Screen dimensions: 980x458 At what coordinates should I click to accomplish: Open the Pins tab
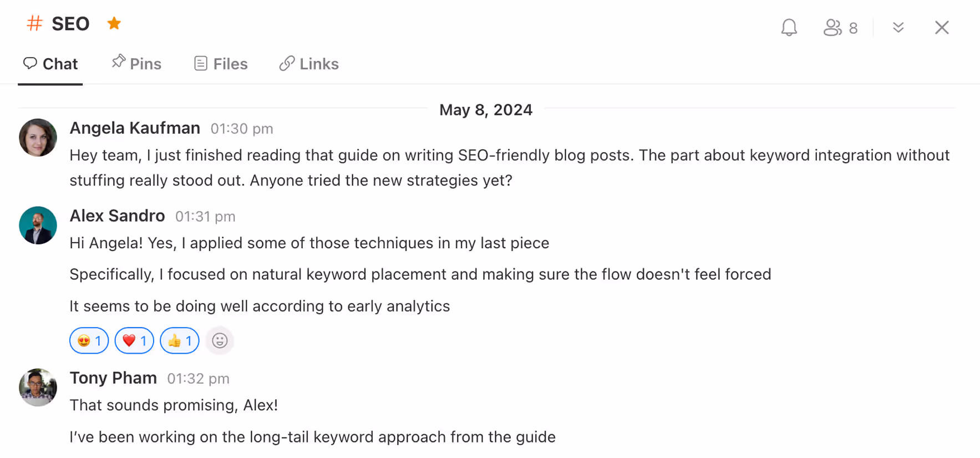pyautogui.click(x=136, y=64)
